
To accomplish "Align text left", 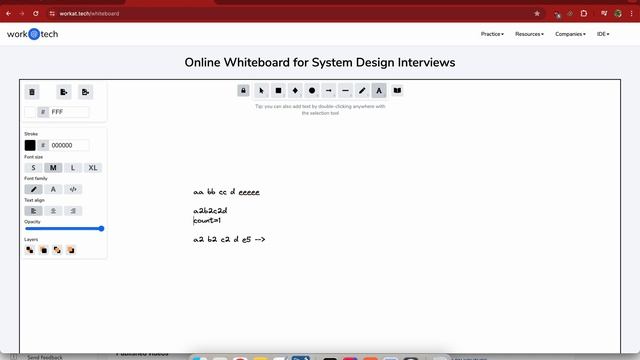I will click(x=33, y=211).
